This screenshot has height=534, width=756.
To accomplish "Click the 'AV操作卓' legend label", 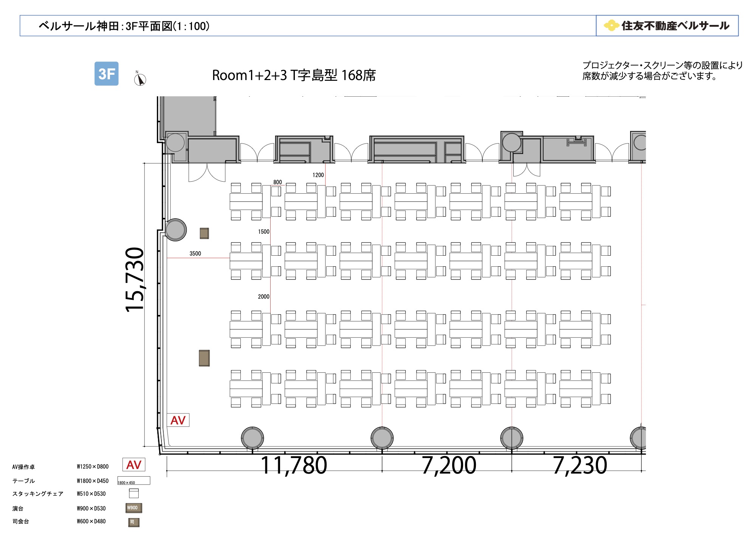I will [x=23, y=467].
